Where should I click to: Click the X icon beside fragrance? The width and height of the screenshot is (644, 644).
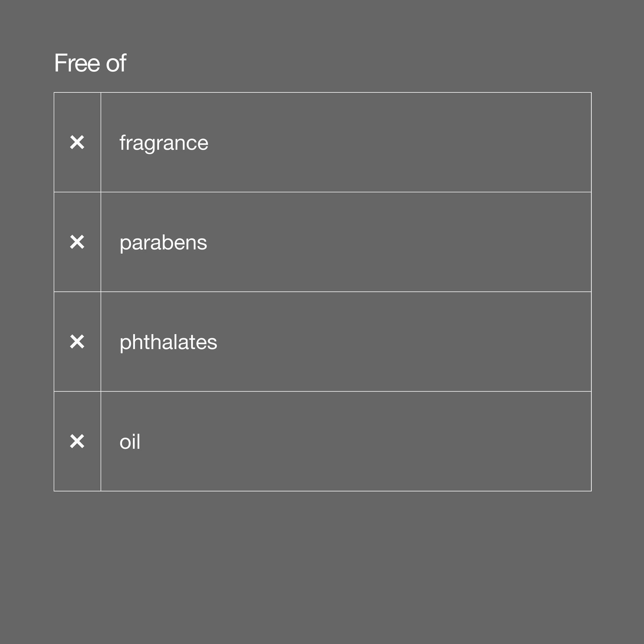click(77, 142)
